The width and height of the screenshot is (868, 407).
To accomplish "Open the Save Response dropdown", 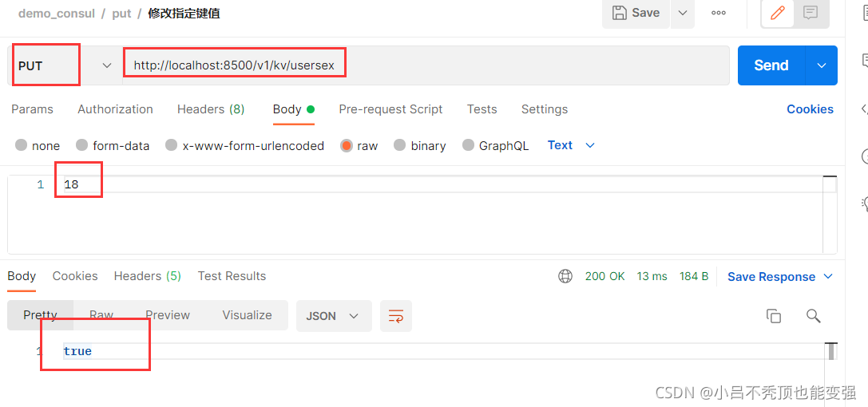I will tap(779, 276).
